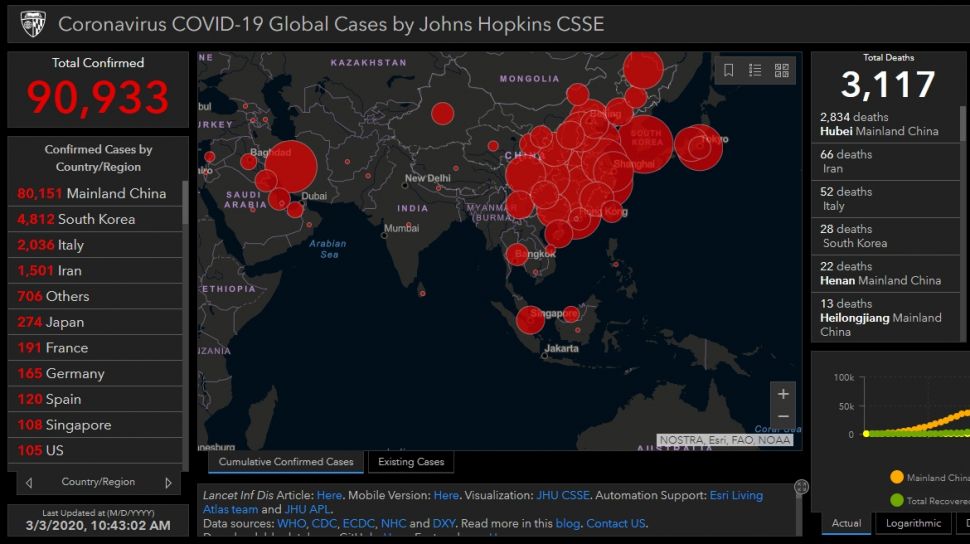Viewport: 970px width, 544px height.
Task: Show the map legend list icon
Action: [755, 70]
